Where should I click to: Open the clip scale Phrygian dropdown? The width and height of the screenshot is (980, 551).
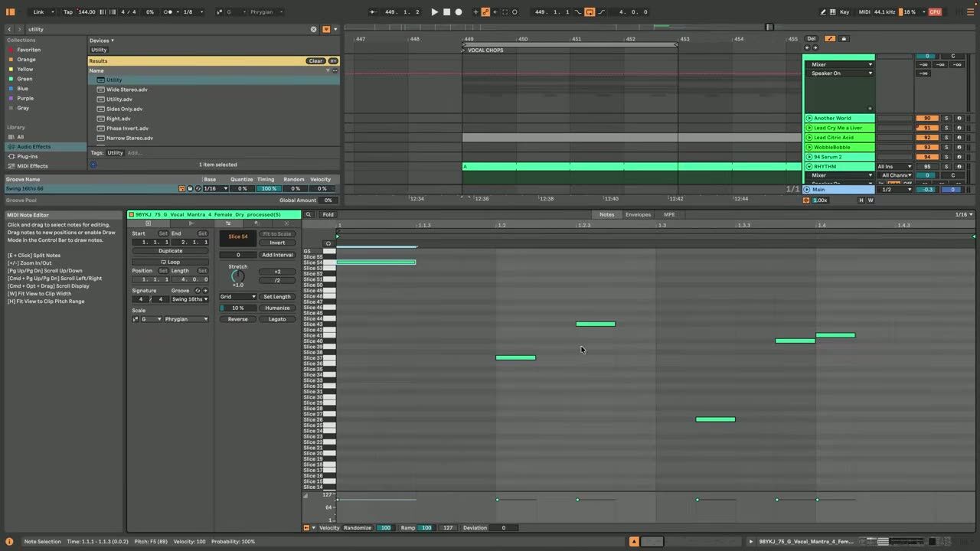tap(186, 319)
